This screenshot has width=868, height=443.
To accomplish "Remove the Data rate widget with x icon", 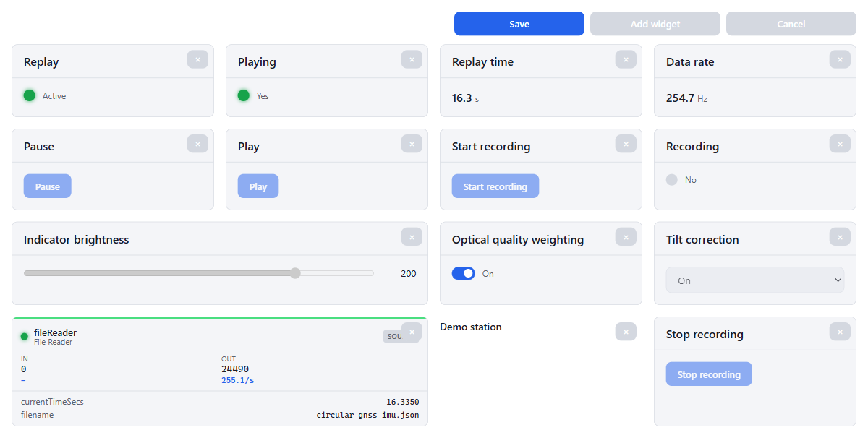I will [840, 59].
